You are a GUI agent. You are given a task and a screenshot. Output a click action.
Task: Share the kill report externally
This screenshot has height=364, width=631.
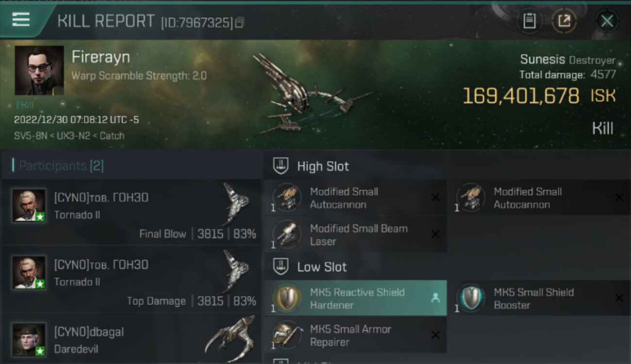[564, 21]
